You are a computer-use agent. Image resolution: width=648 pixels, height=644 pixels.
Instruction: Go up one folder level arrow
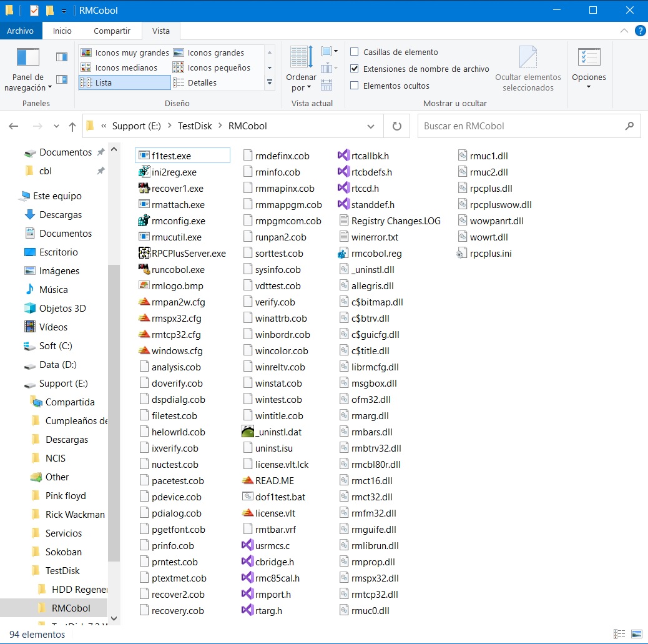tap(72, 126)
